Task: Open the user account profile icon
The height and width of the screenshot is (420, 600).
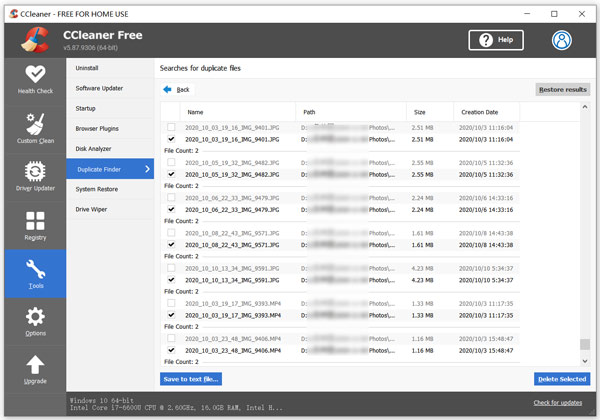Action: [562, 40]
